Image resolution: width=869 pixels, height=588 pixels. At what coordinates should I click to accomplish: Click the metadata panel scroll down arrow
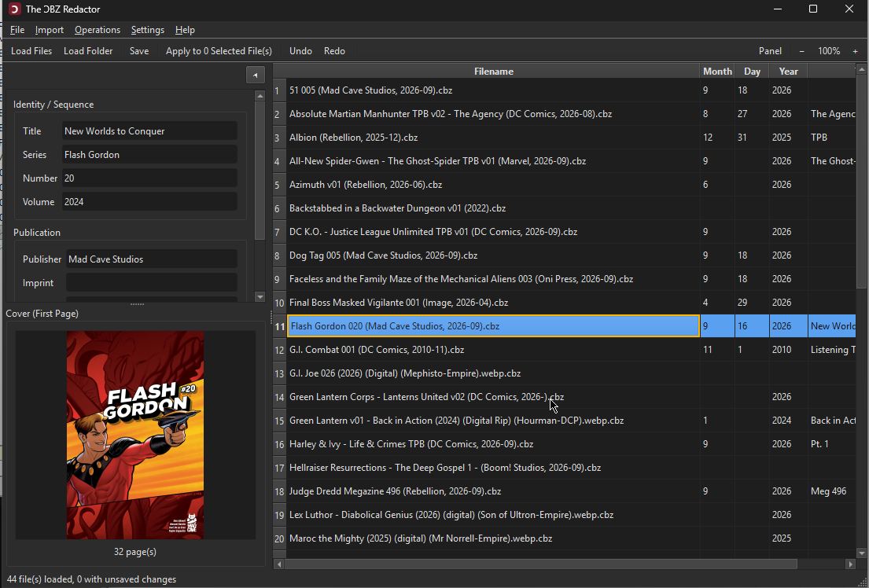click(x=260, y=297)
